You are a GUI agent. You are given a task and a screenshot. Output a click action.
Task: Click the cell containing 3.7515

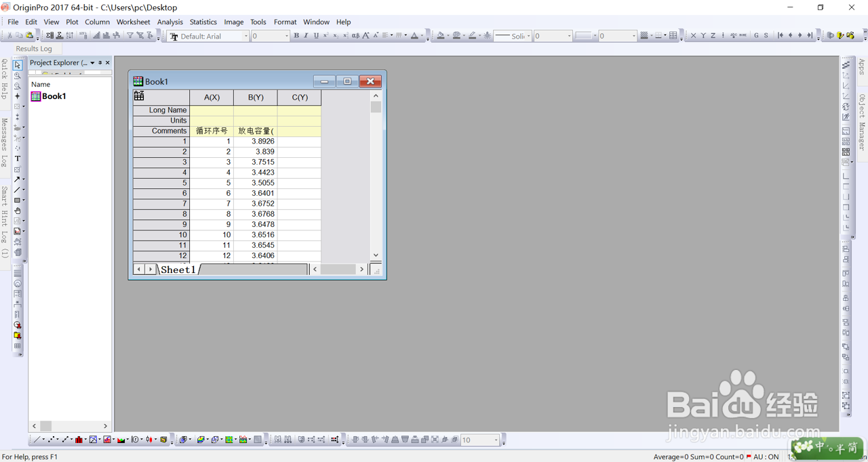(256, 163)
